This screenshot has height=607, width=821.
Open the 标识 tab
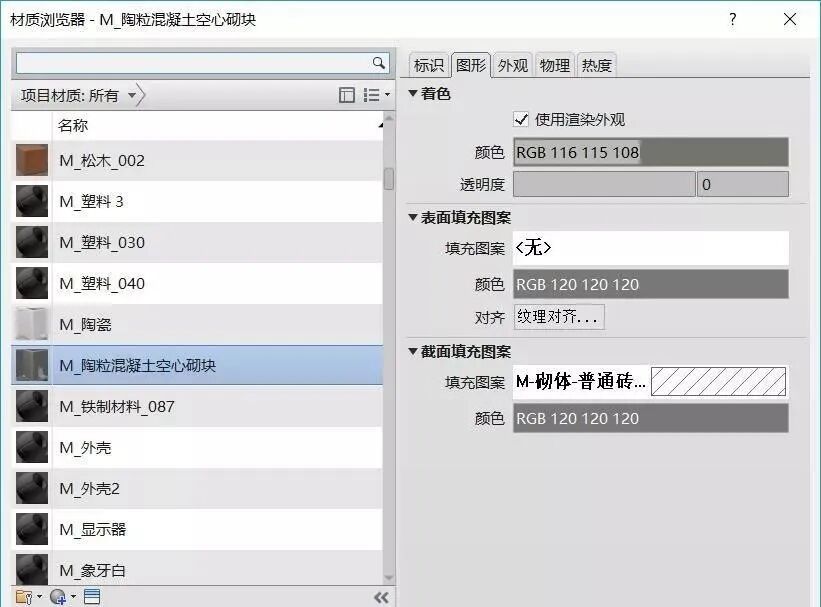pyautogui.click(x=428, y=64)
